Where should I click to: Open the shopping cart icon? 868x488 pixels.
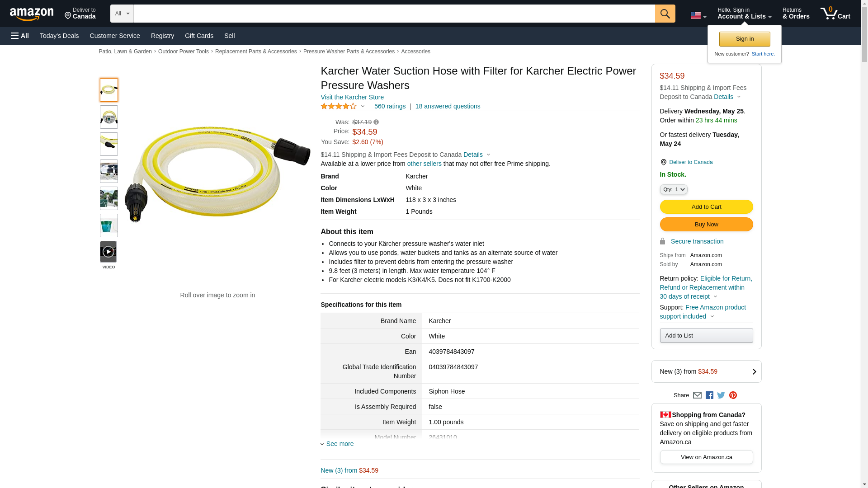835,14
